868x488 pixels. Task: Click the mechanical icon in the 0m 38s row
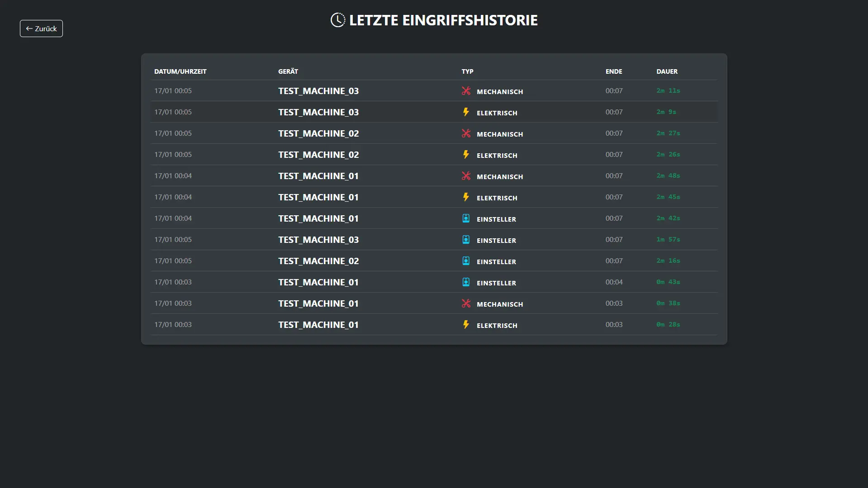[466, 303]
